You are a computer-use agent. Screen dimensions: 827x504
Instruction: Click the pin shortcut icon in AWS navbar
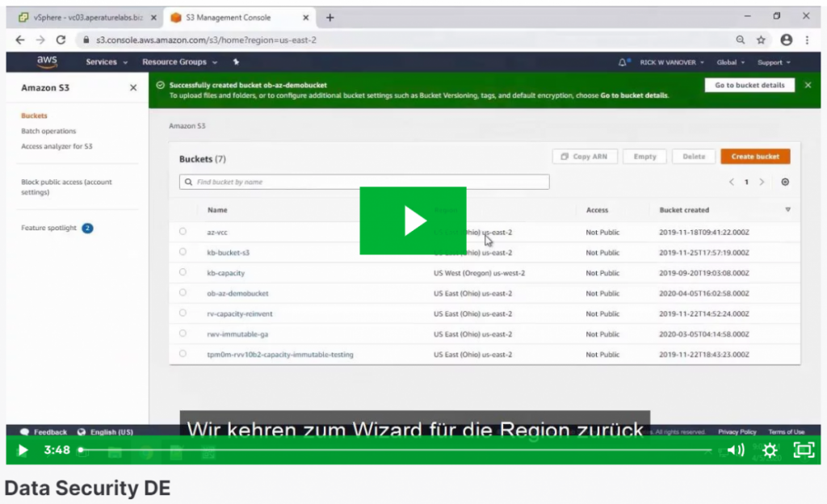(236, 61)
